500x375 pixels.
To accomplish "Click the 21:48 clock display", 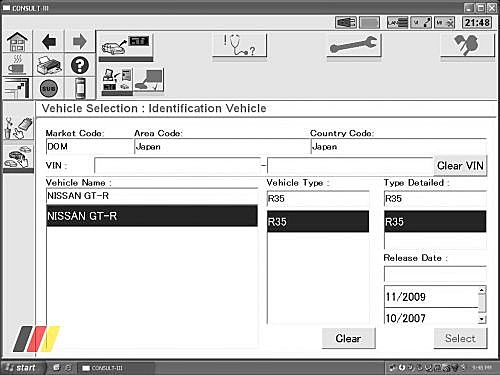I will [x=477, y=23].
